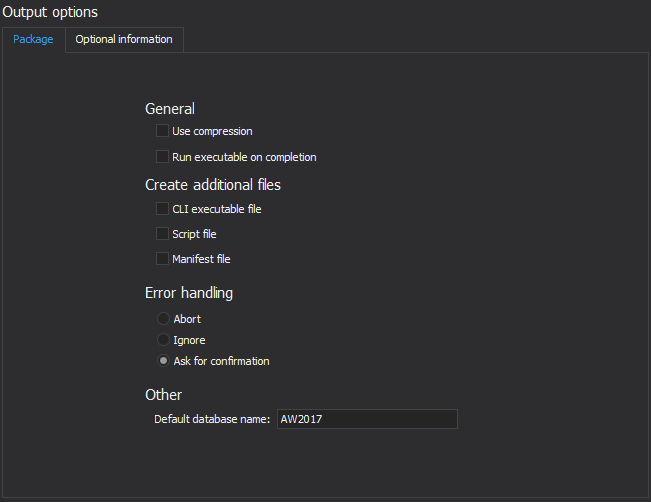Click the Error handling section heading
651x502 pixels.
point(189,294)
